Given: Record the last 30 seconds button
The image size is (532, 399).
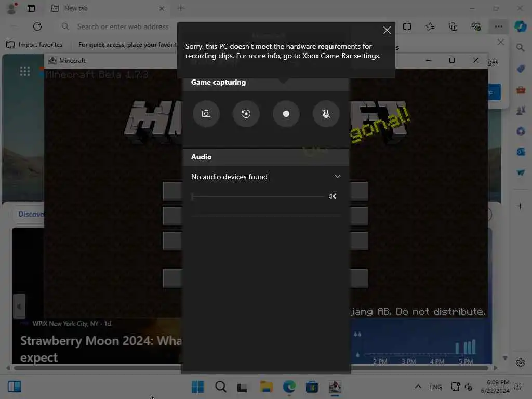Looking at the screenshot, I should (246, 114).
